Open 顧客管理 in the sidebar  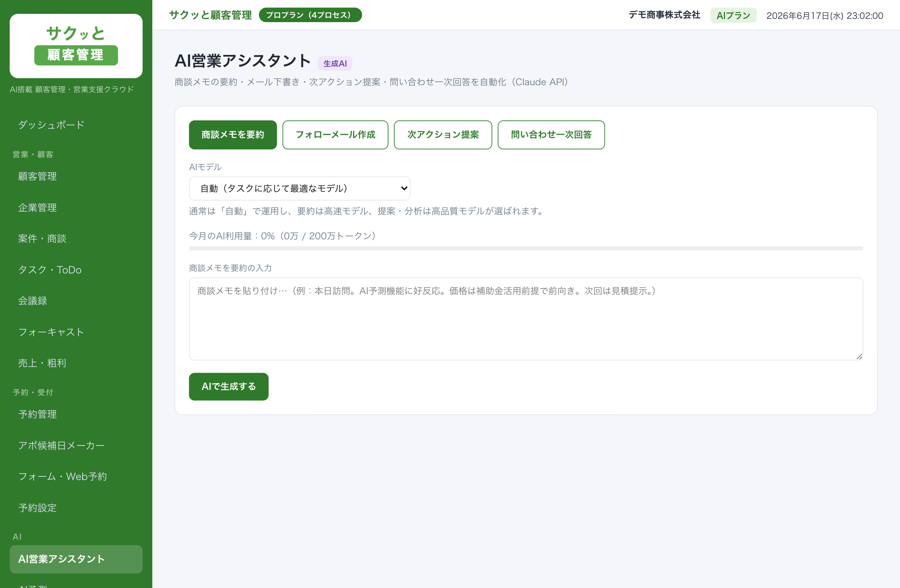(76, 177)
